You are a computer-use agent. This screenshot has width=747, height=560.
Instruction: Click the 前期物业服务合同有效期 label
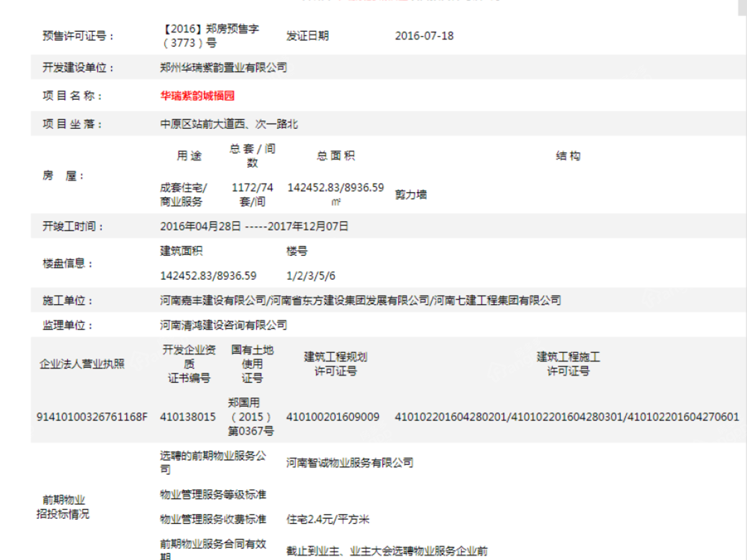(x=213, y=551)
